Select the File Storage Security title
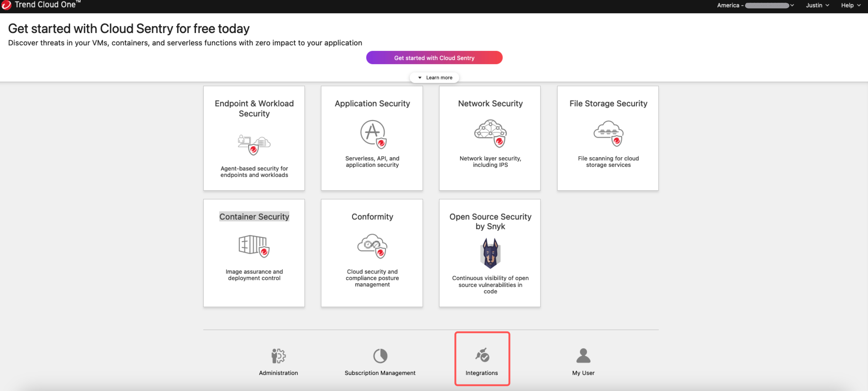This screenshot has height=391, width=868. click(608, 104)
